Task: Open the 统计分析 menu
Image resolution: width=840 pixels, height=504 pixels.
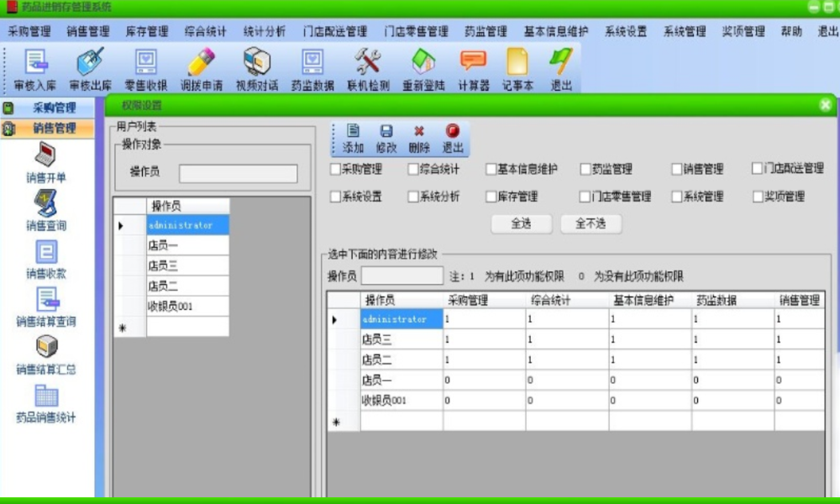Action: pos(264,32)
